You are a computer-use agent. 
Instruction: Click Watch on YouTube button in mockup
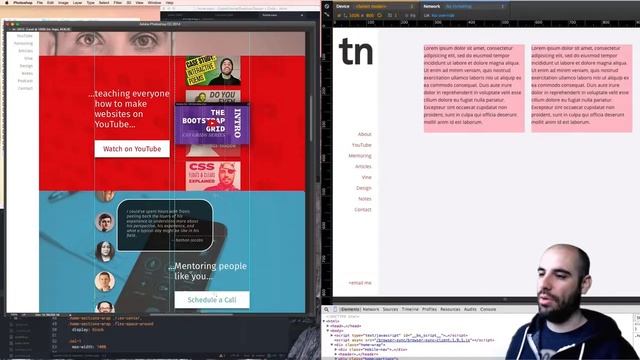132,149
